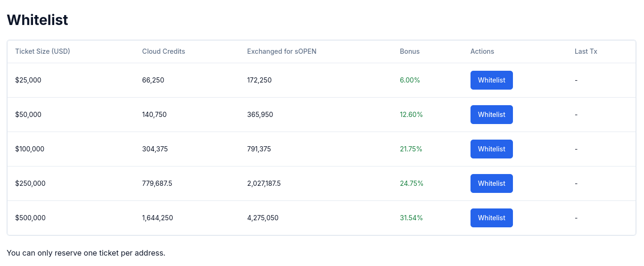The height and width of the screenshot is (266, 644).
Task: Click the 6.00% bonus value
Action: (x=410, y=80)
